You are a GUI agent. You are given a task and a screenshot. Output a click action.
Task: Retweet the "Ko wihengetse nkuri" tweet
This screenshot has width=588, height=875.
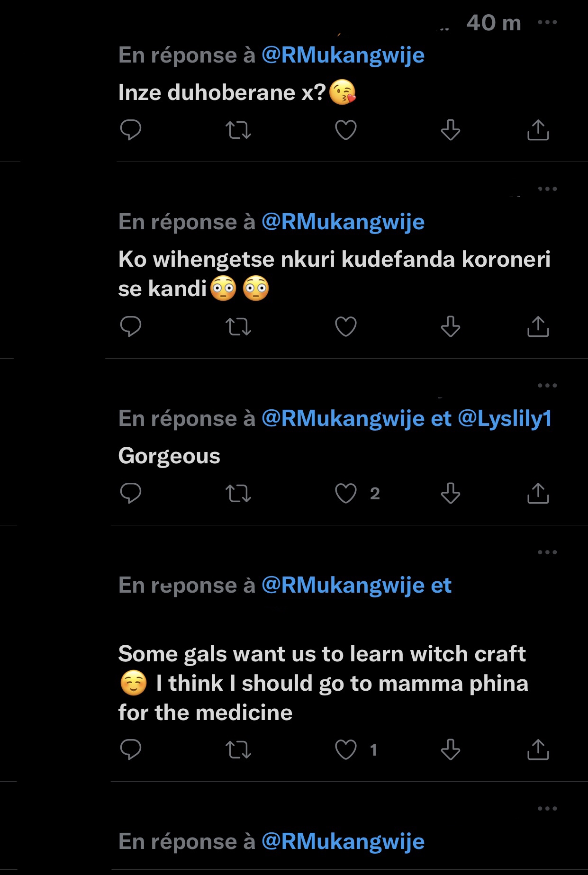click(238, 326)
